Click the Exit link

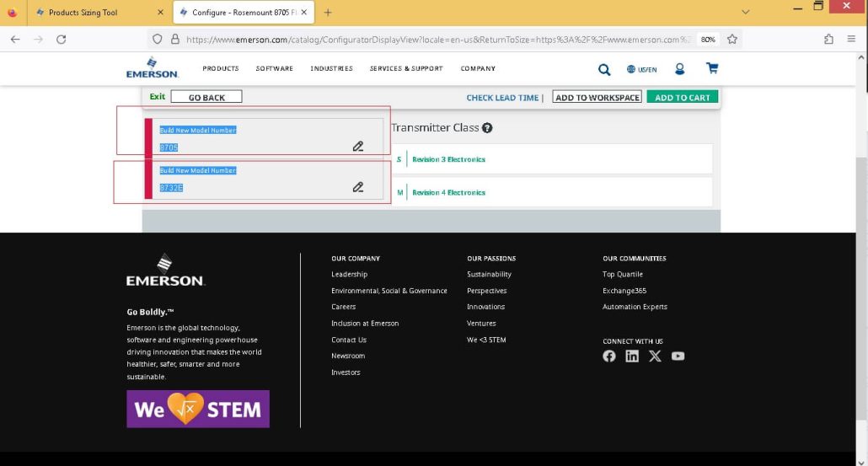pos(158,96)
